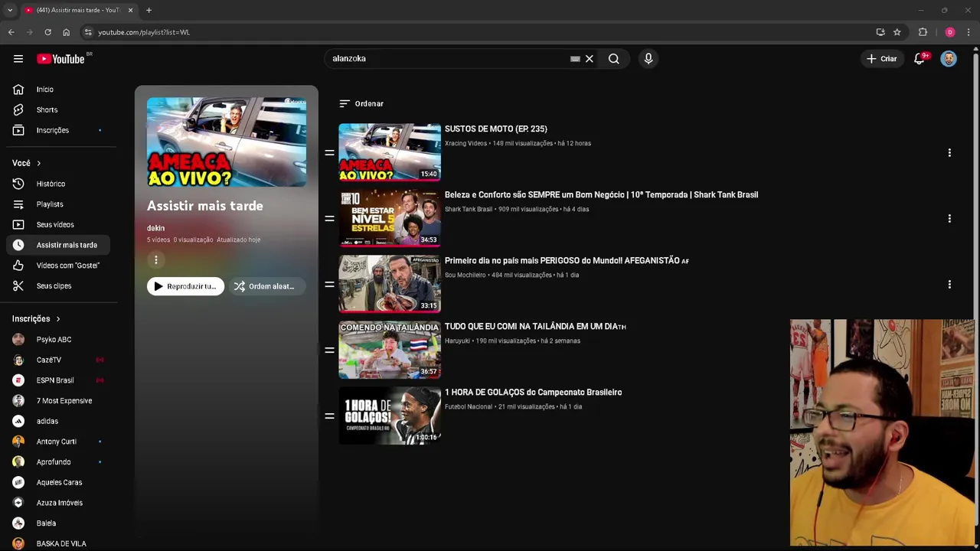Click 1 HORA DE GOLAÇOS title
Image resolution: width=980 pixels, height=551 pixels.
tap(533, 393)
